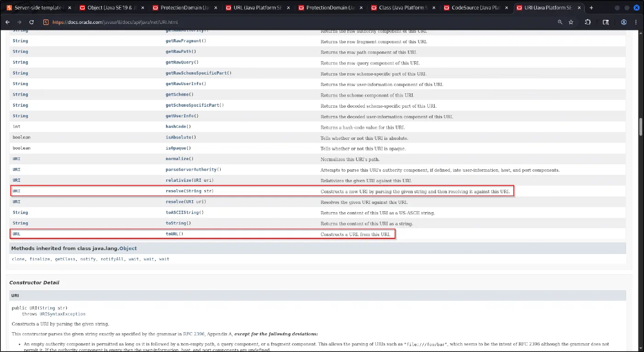The width and height of the screenshot is (644, 352).
Task: Open the browser profile avatar
Action: coord(624,22)
